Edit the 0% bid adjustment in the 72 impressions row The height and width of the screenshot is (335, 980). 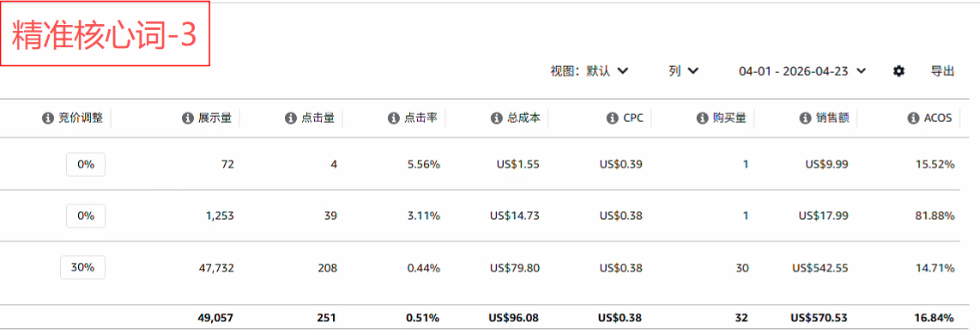[x=86, y=165]
